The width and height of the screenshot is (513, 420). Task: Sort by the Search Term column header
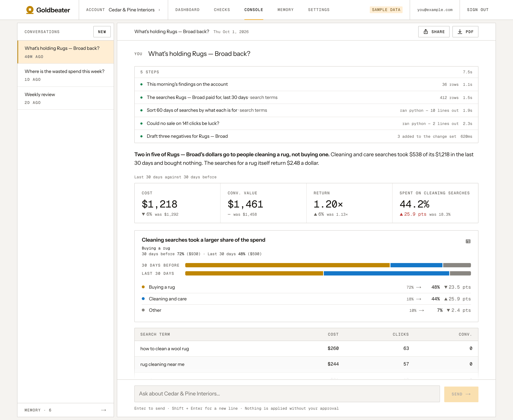pos(155,334)
